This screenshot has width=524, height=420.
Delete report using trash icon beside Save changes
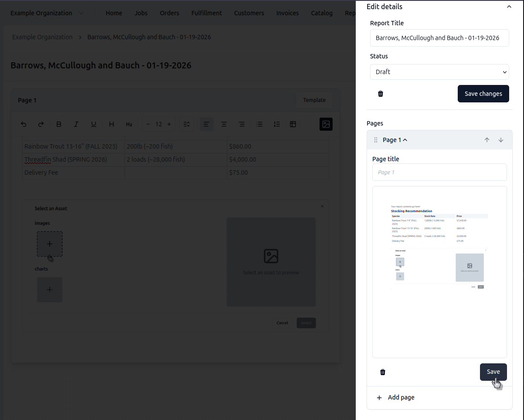click(x=380, y=94)
